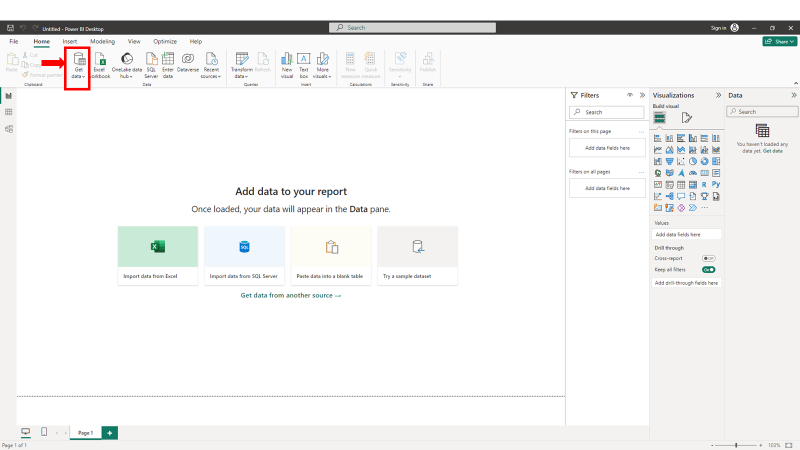Viewport: 800px width, 450px height.
Task: Click Try a sample dataset card
Action: point(417,255)
